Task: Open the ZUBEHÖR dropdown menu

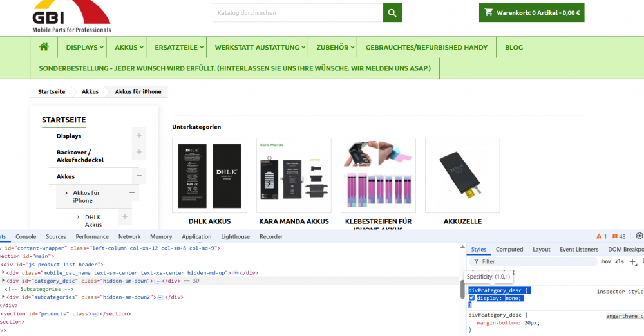Action: pos(335,47)
